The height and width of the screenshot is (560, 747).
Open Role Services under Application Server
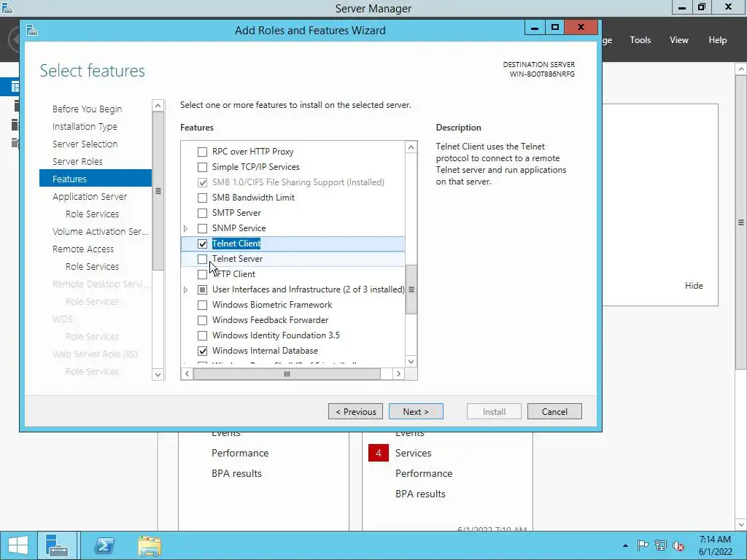click(93, 214)
